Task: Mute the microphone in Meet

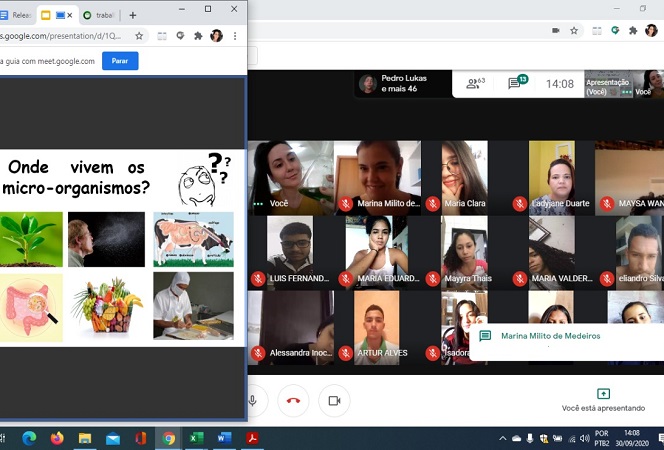Action: click(252, 401)
